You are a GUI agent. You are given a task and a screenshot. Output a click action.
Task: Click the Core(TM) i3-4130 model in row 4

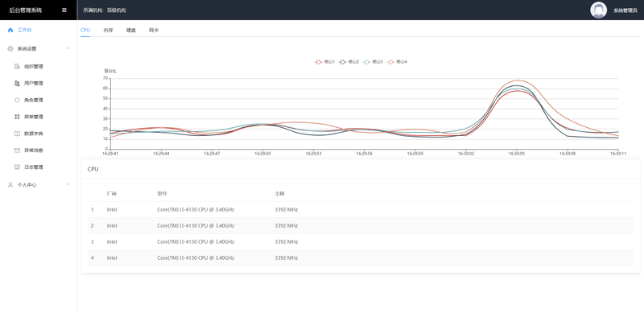pos(196,258)
